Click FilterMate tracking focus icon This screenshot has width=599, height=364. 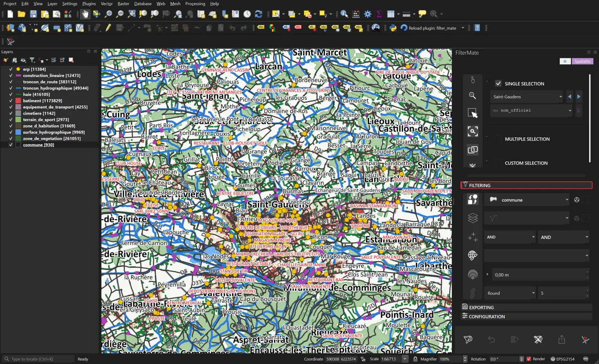472,131
